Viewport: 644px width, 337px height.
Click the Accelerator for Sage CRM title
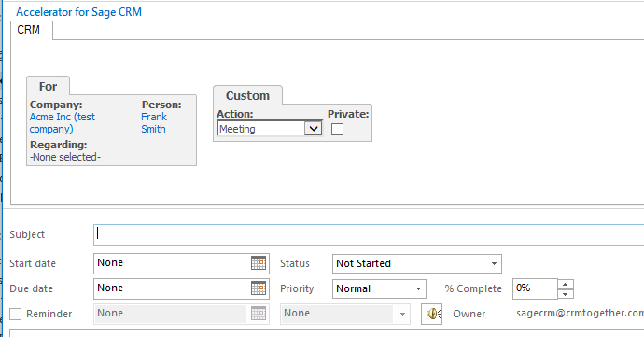pos(78,12)
